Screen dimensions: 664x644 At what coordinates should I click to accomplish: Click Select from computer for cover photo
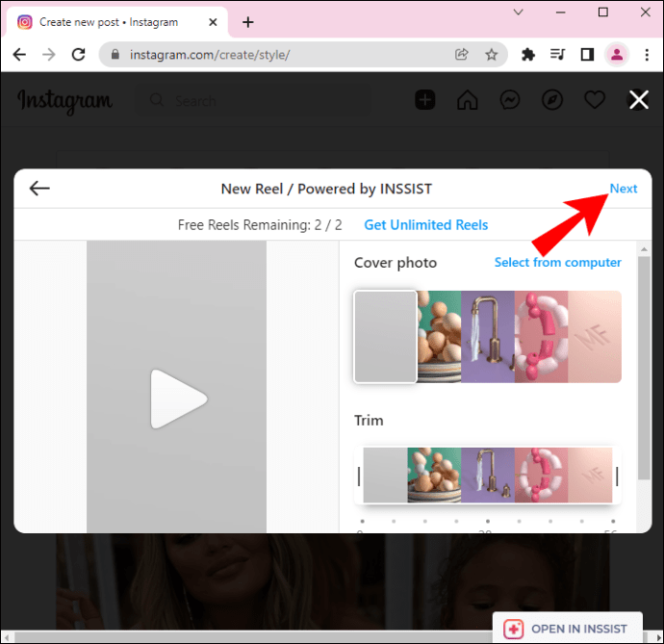(558, 262)
